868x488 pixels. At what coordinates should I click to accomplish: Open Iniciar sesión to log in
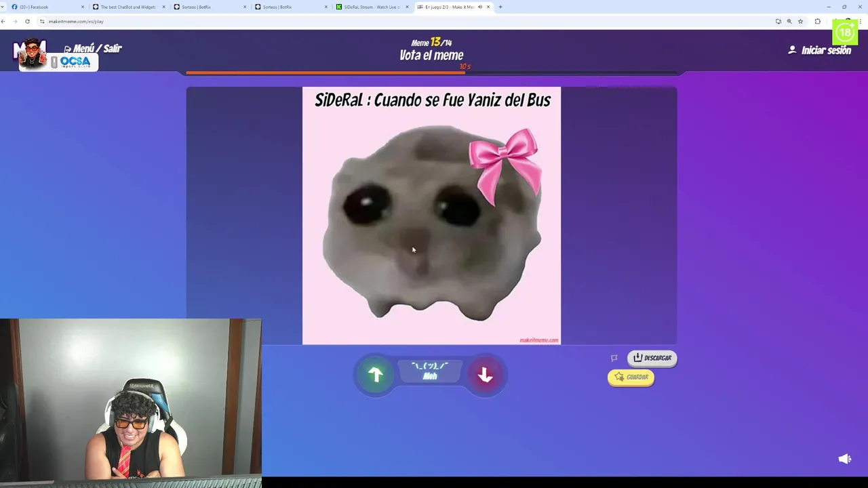(819, 50)
